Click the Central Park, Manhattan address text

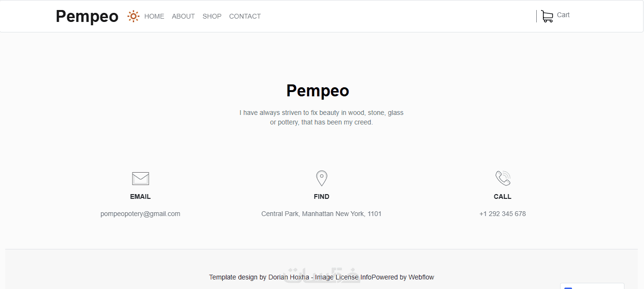(322, 214)
